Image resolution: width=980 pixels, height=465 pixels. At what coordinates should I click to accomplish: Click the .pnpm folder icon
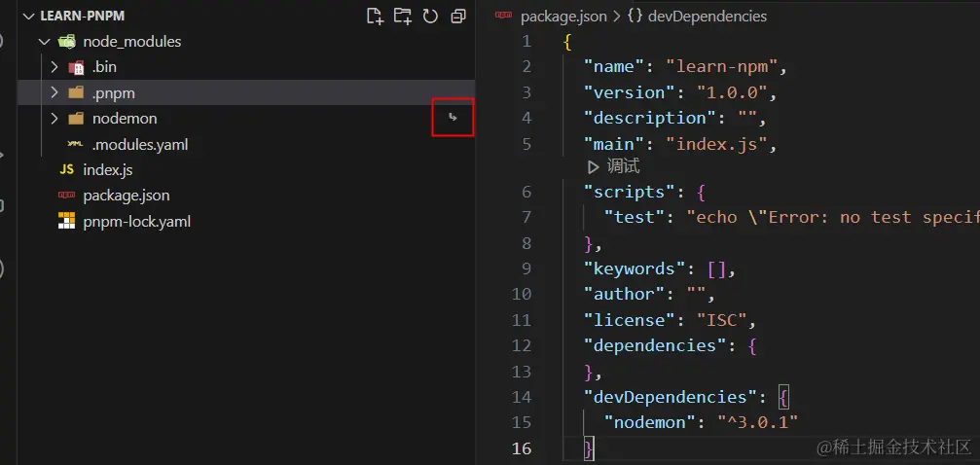tap(76, 92)
